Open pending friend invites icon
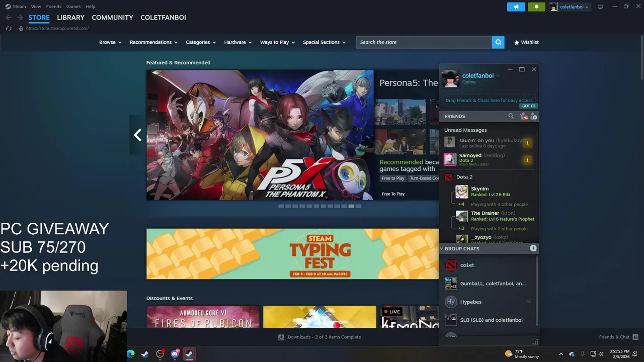Screen dimensions: 644x362 pos(523,117)
